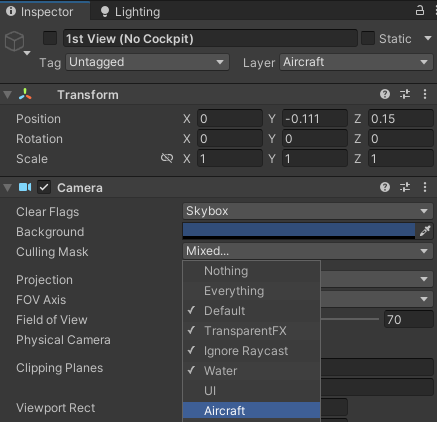
Task: Open Transform presets slider icon
Action: (x=405, y=94)
